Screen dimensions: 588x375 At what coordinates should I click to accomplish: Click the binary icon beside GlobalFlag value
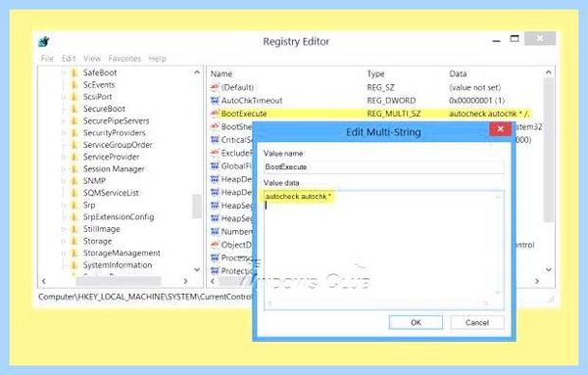[x=215, y=165]
